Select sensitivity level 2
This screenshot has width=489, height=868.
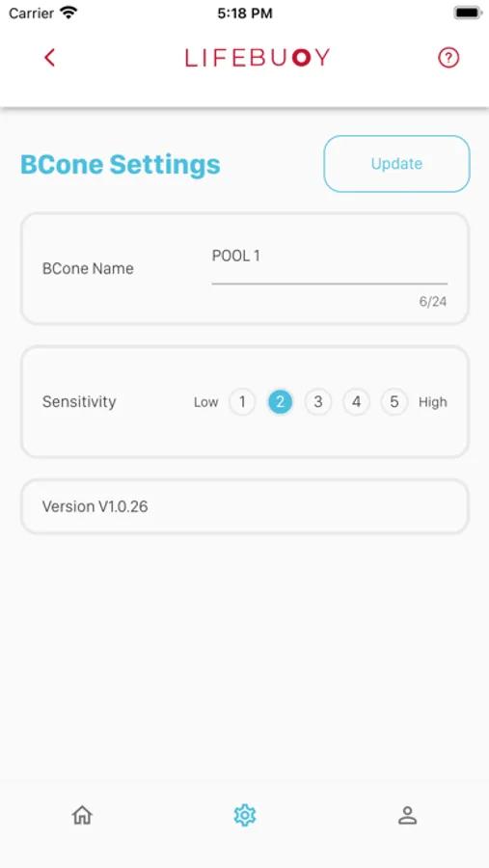(281, 402)
